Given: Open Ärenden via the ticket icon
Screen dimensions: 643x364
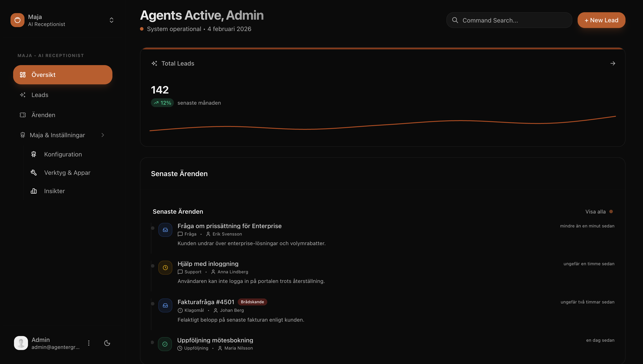Looking at the screenshot, I should coord(23,115).
